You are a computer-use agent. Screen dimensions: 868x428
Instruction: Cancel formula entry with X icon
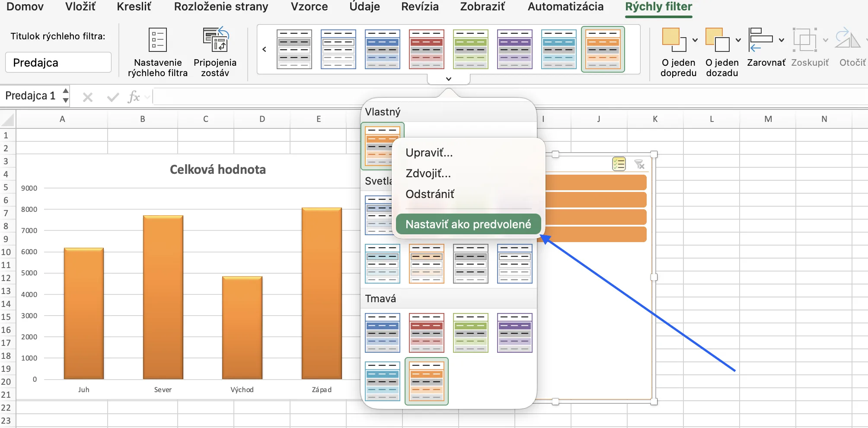(88, 97)
